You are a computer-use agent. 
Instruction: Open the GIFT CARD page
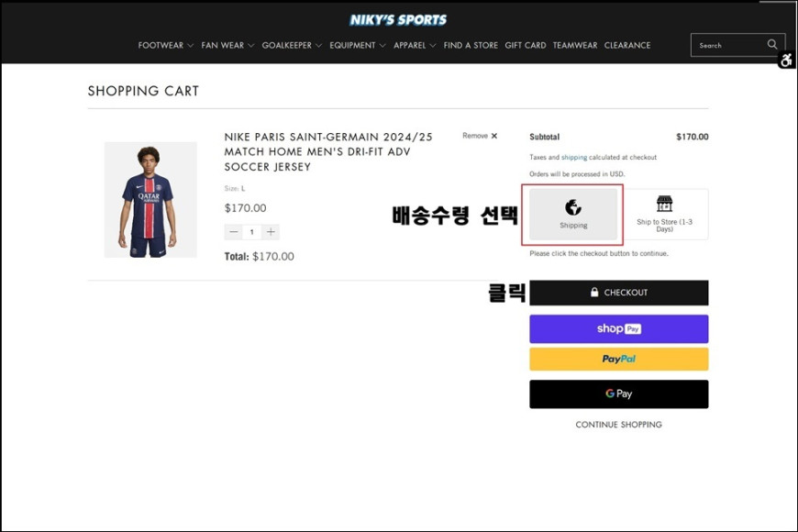pos(526,45)
